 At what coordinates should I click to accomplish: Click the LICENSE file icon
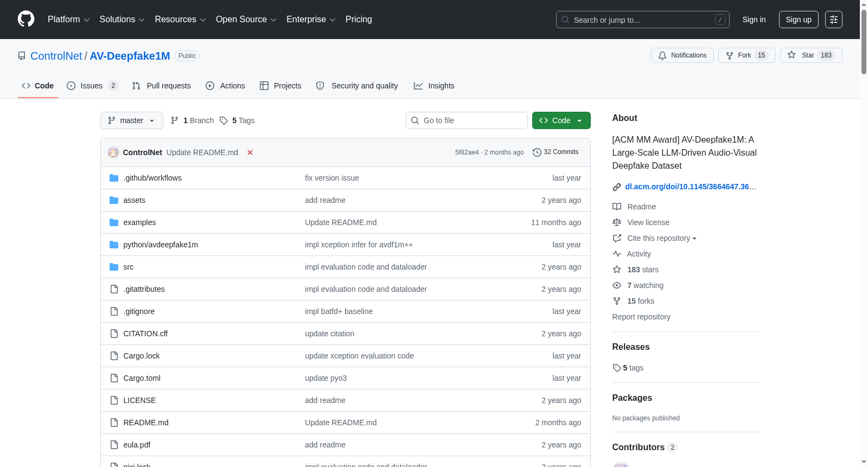point(114,400)
